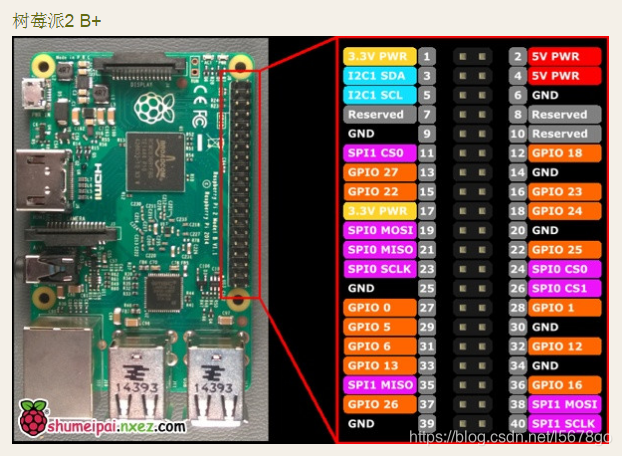622x456 pixels.
Task: Select the I2C1 SDA pin label
Action: pyautogui.click(x=380, y=76)
